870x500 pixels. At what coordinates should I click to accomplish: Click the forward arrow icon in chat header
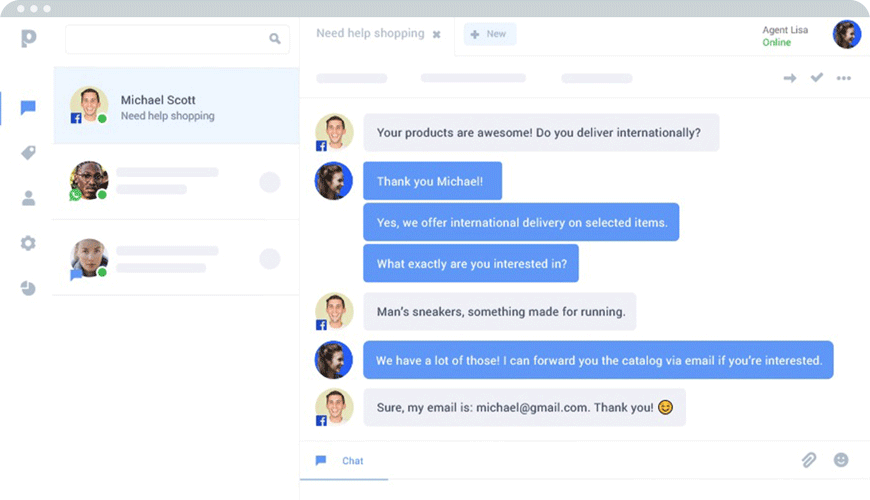(x=790, y=78)
